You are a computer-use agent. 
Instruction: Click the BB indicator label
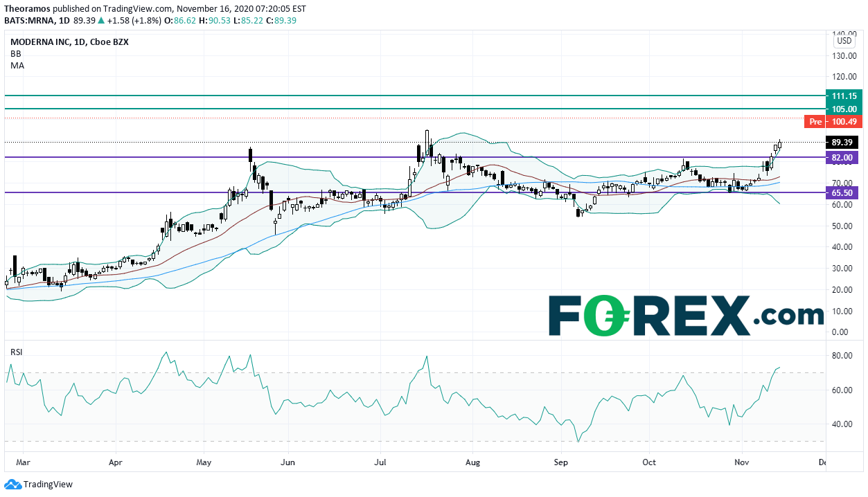tap(15, 53)
